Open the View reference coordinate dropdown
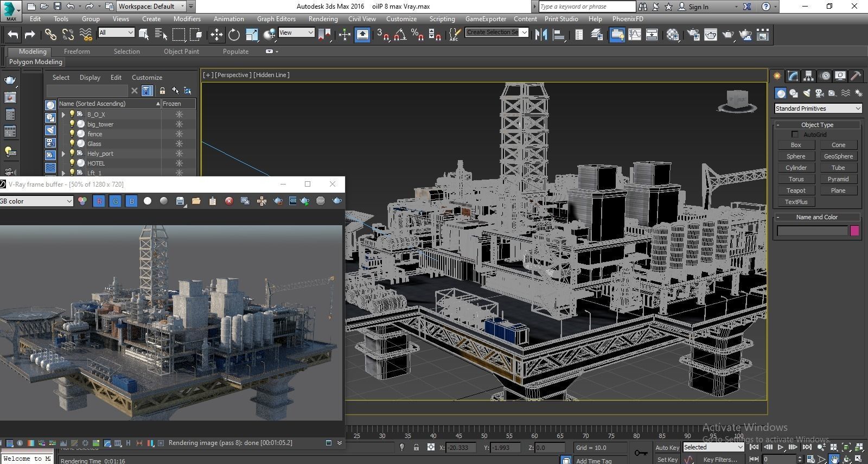This screenshot has height=464, width=868. point(296,33)
